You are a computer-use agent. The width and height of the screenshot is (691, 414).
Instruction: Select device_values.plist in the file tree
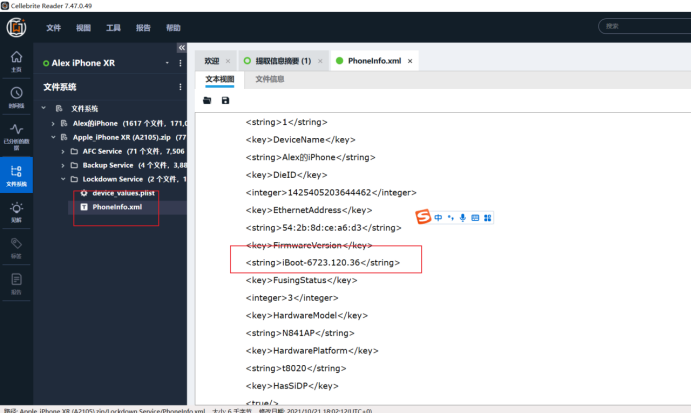pos(123,193)
